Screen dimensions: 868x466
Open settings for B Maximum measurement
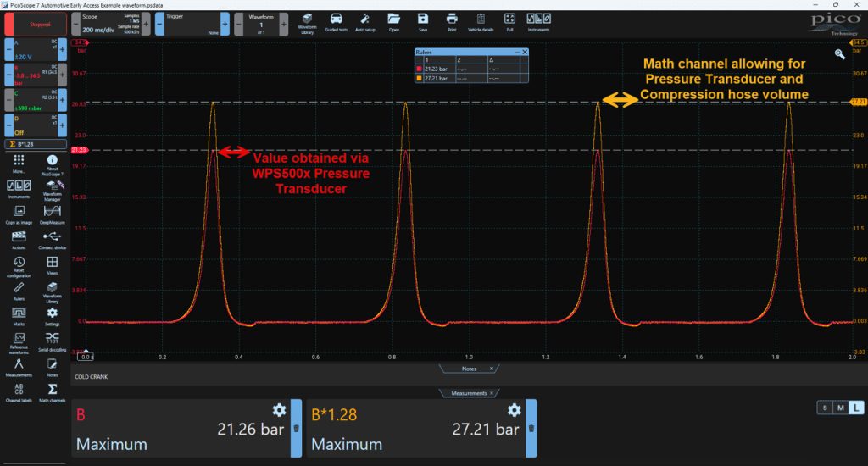pos(279,410)
